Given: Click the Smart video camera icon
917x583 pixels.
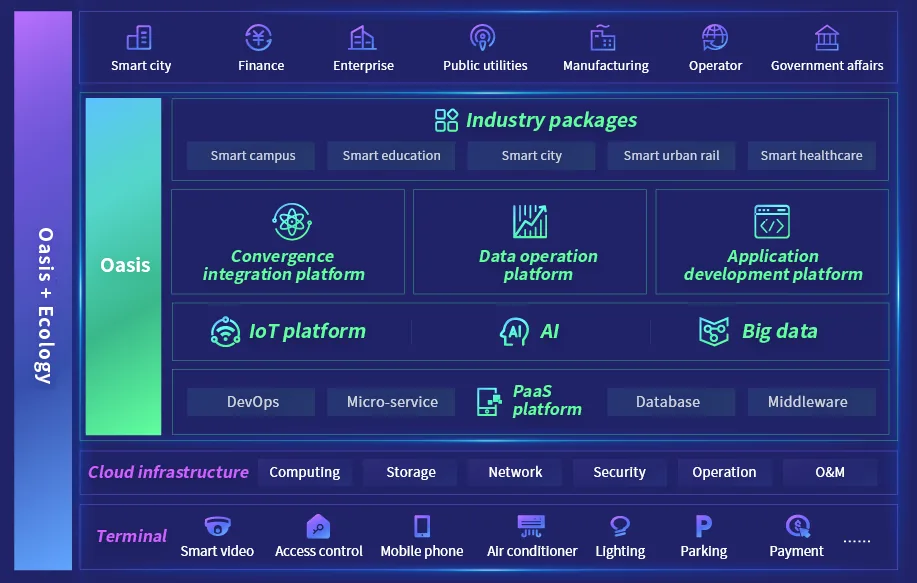Looking at the screenshot, I should [217, 526].
